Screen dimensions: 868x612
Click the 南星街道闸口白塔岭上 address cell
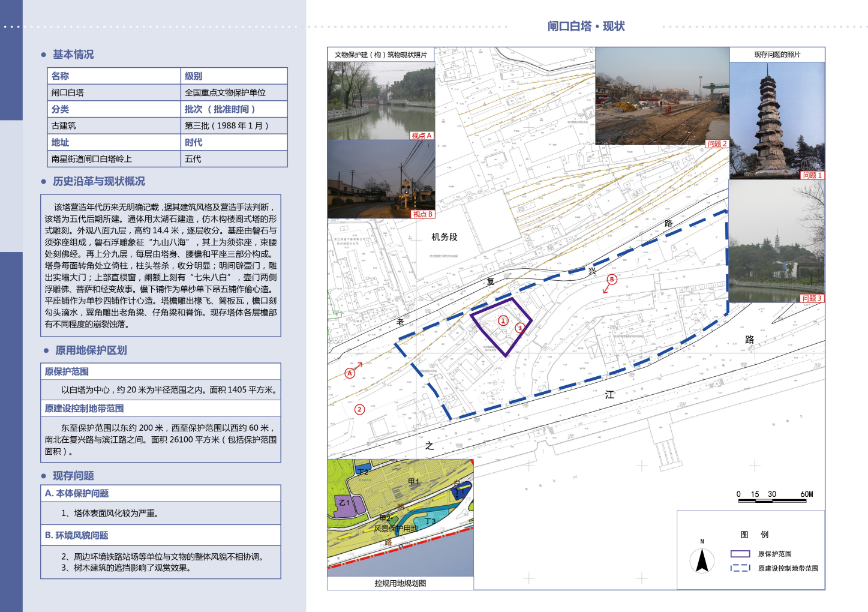tap(114, 159)
